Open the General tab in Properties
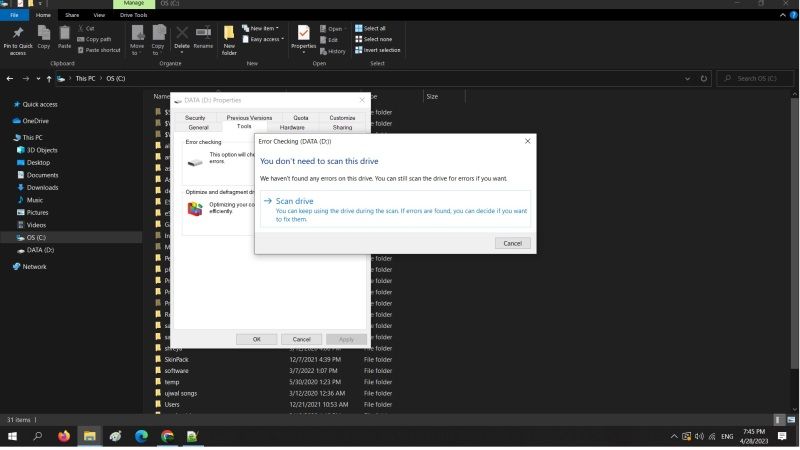 tap(198, 128)
